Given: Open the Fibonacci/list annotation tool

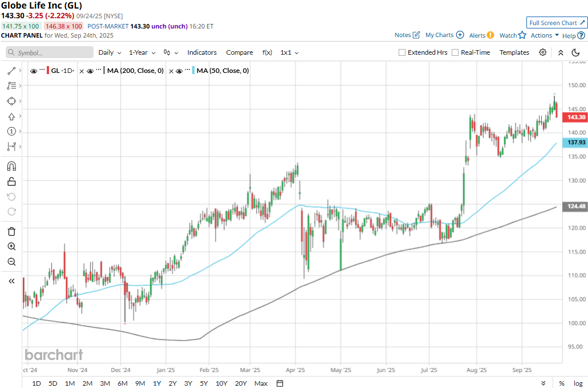Looking at the screenshot, I should click(11, 86).
